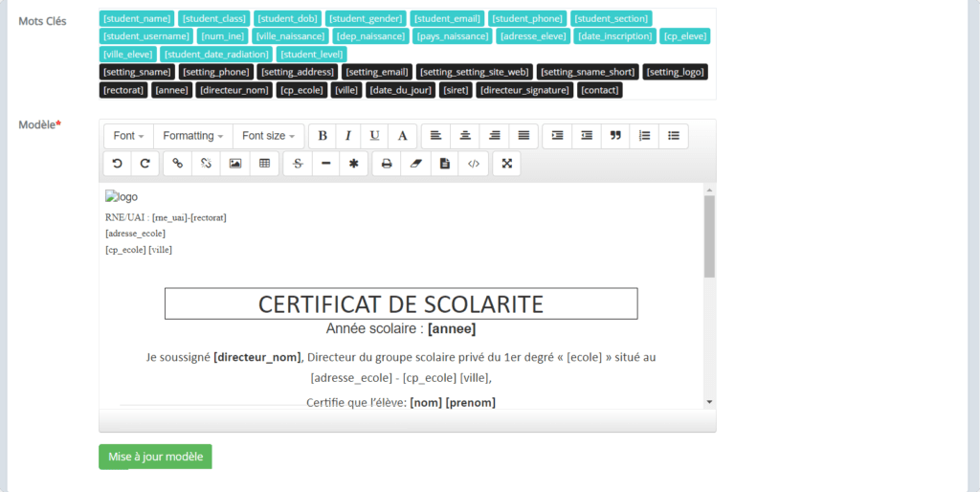Open font color tool
Image resolution: width=980 pixels, height=492 pixels.
coord(403,136)
